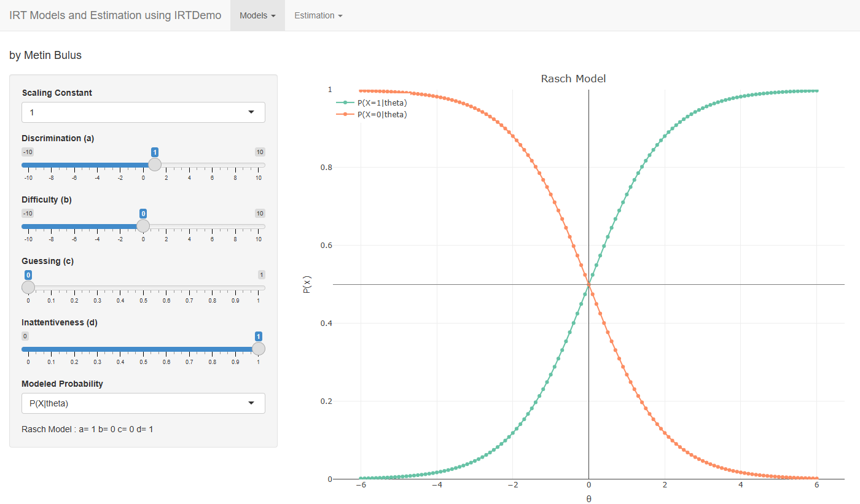860x504 pixels.
Task: Open the Models dropdown menu
Action: (257, 15)
